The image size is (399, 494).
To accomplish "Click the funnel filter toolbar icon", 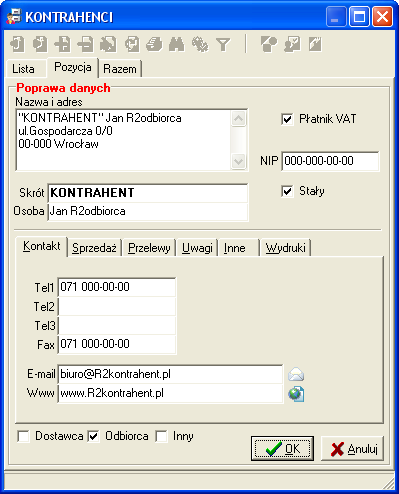I will click(x=223, y=44).
